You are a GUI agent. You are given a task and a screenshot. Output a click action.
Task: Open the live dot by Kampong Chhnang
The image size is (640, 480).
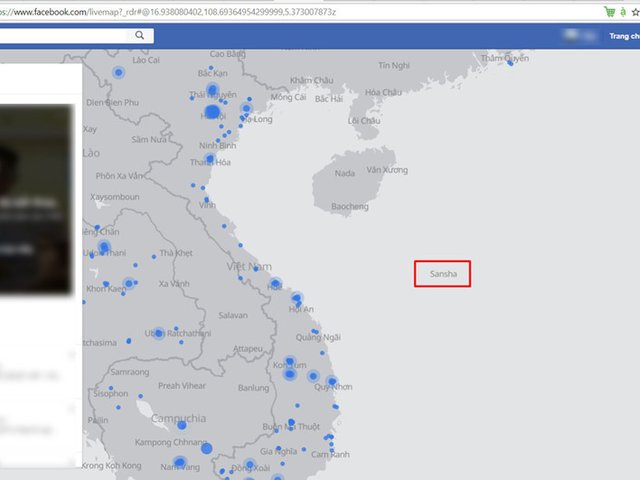207,446
